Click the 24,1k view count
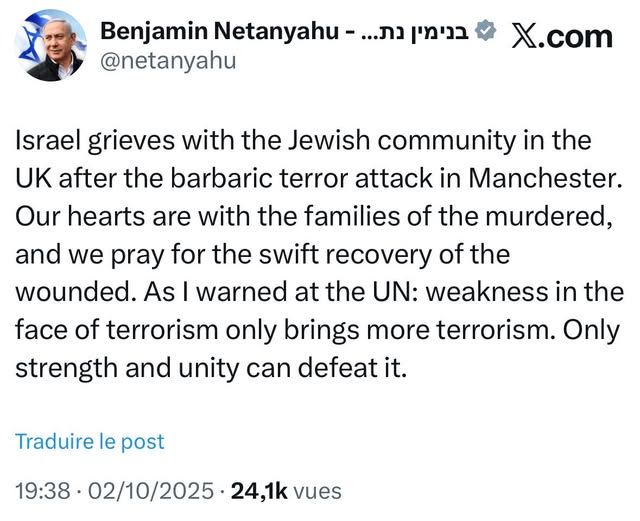The width and height of the screenshot is (640, 521). [259, 491]
